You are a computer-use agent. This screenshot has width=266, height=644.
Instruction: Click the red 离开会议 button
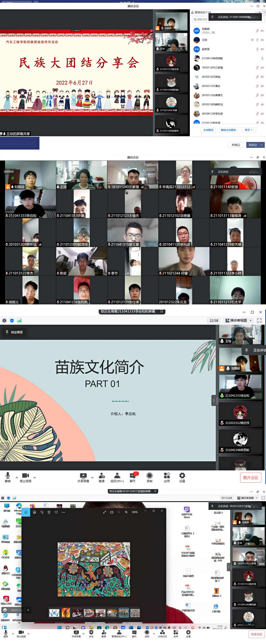pyautogui.click(x=250, y=478)
